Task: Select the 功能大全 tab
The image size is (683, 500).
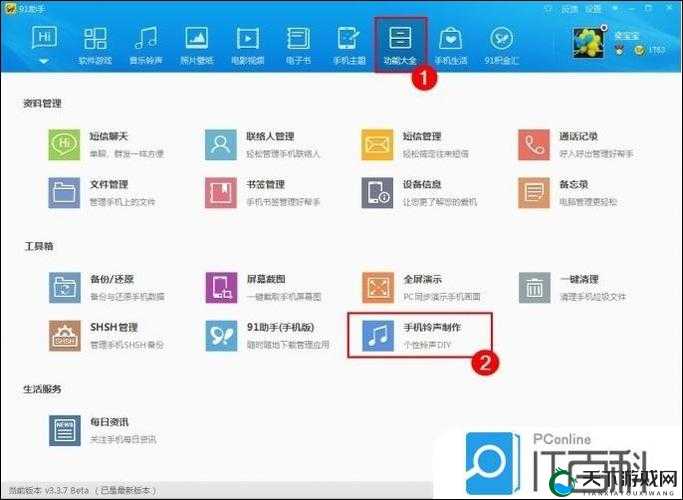Action: (x=400, y=45)
